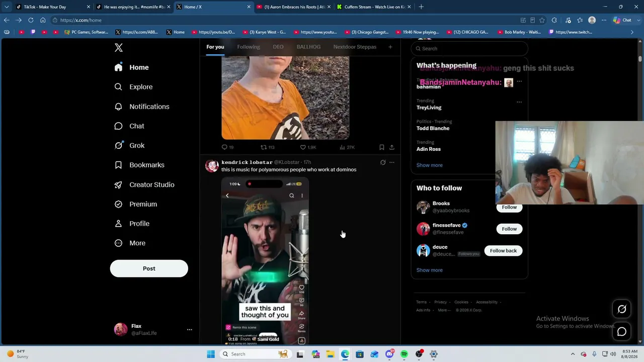This screenshot has width=644, height=362.
Task: Go to Profile in the sidebar
Action: (x=132, y=224)
